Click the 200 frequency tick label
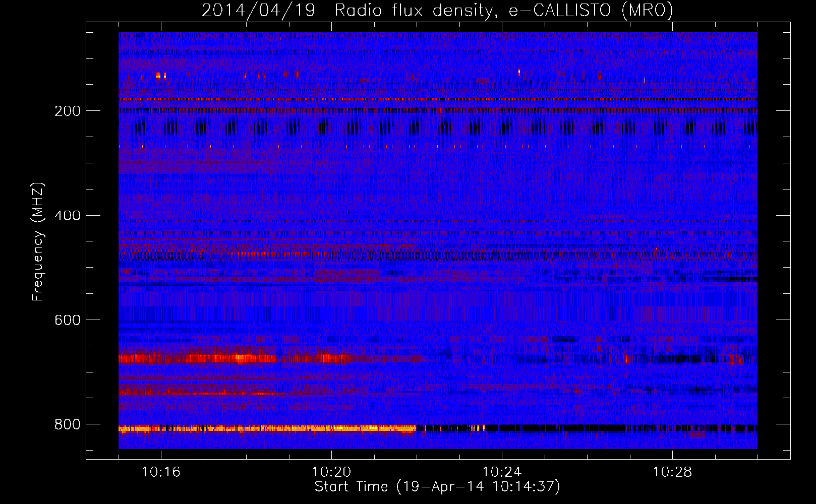 68,111
